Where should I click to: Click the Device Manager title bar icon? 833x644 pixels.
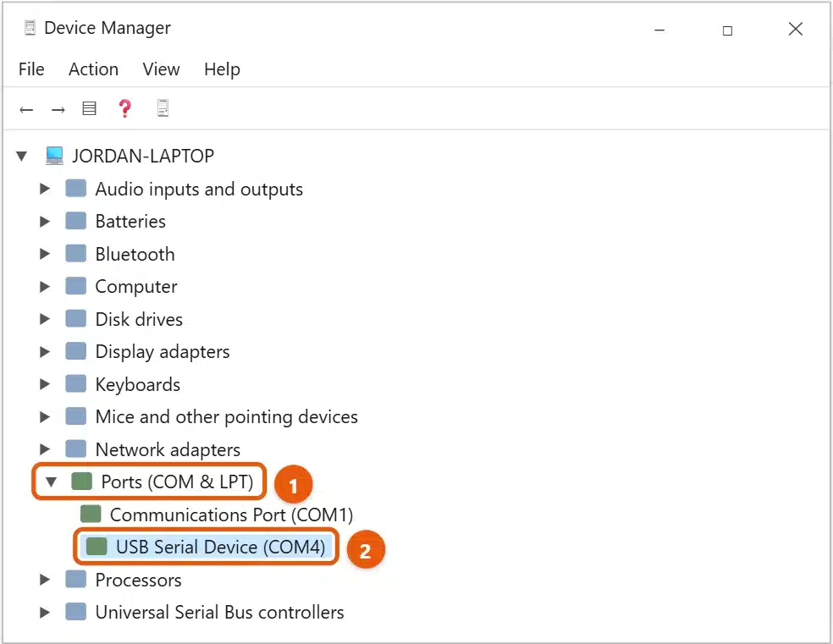[x=30, y=28]
